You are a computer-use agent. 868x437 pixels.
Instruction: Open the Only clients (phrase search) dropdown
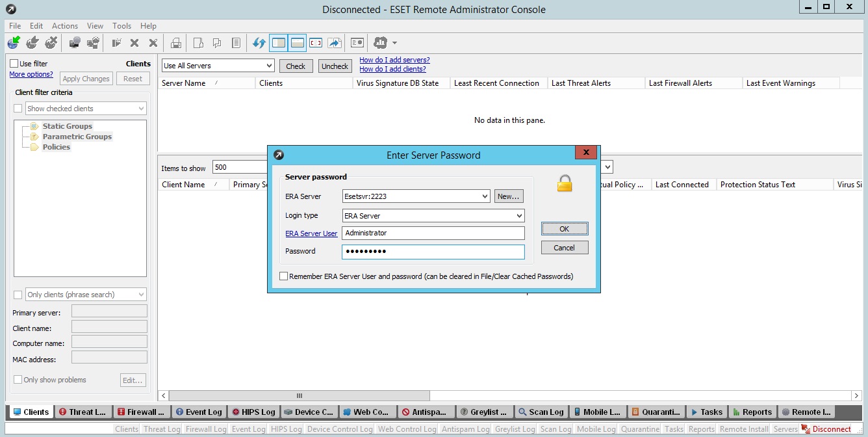tap(86, 295)
